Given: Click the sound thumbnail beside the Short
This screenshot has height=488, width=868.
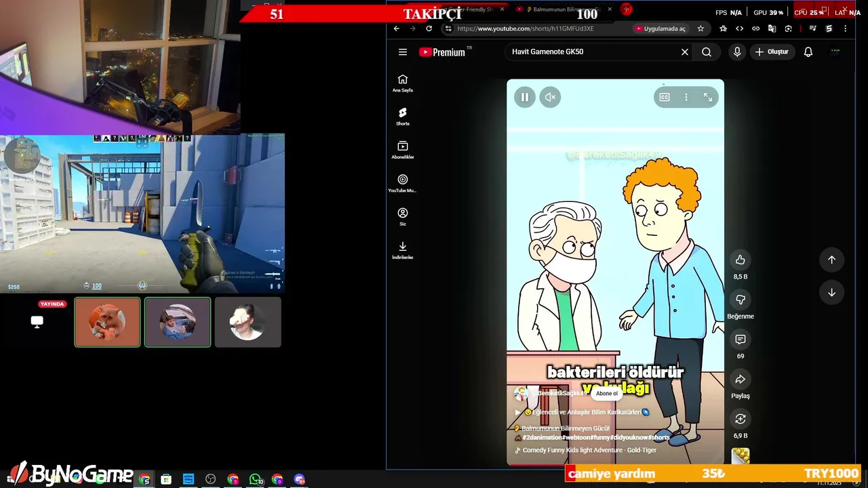Looking at the screenshot, I should coord(741,456).
